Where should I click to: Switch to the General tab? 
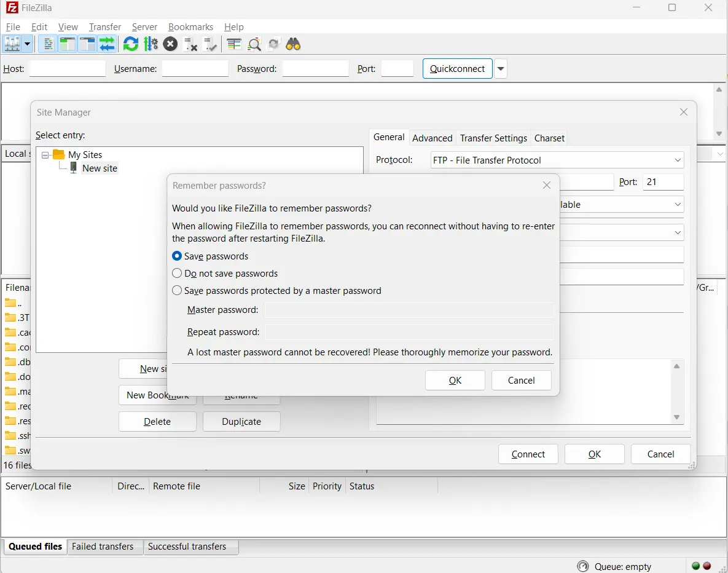tap(389, 137)
